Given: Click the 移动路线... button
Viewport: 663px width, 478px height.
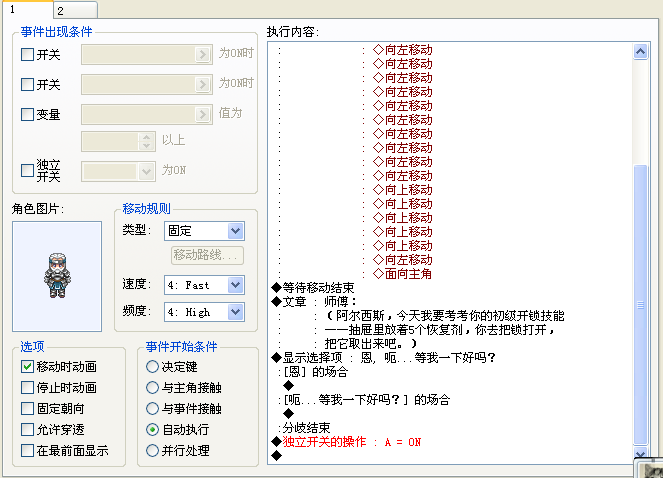Looking at the screenshot, I should 207,255.
